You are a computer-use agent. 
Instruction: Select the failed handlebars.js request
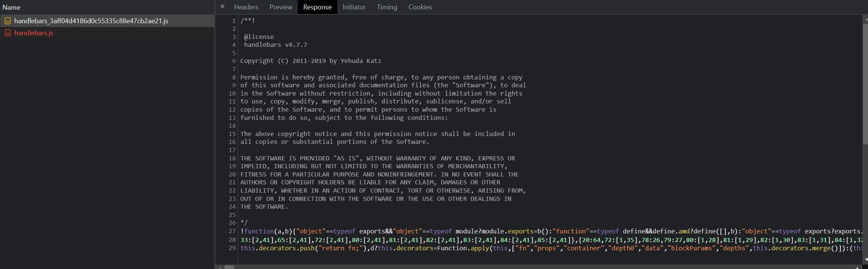point(107,33)
